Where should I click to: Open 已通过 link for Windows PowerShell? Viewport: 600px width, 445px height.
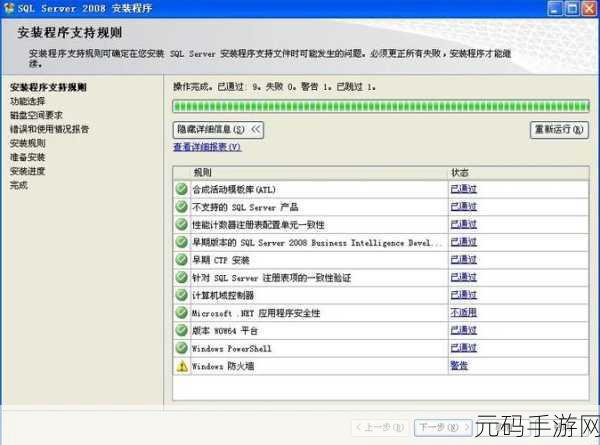coord(463,348)
